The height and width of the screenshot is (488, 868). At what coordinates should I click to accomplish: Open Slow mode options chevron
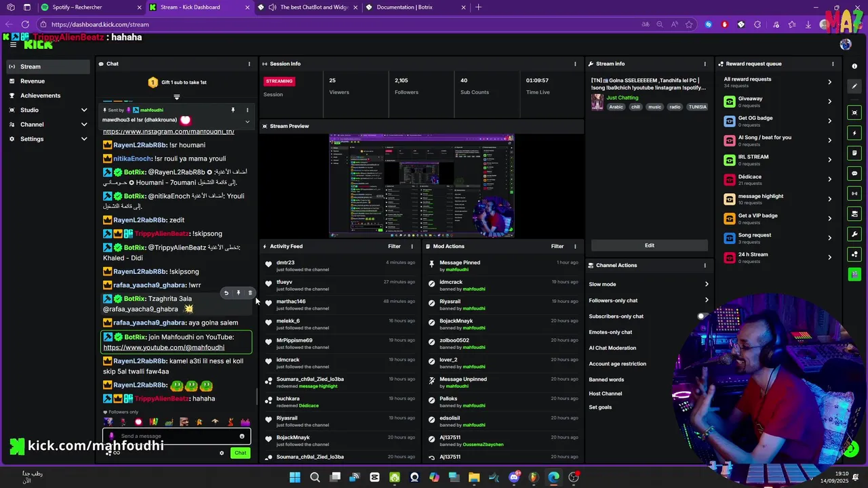click(706, 285)
